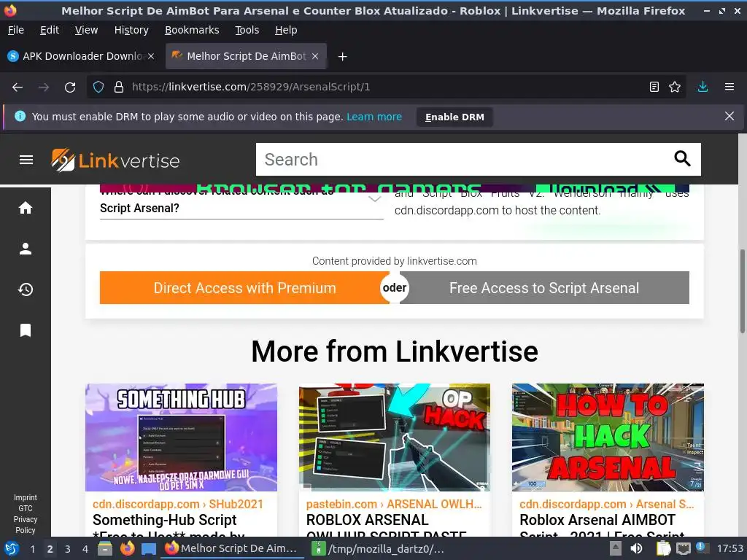The width and height of the screenshot is (747, 560).
Task: Open the Edit menu
Action: tap(50, 30)
